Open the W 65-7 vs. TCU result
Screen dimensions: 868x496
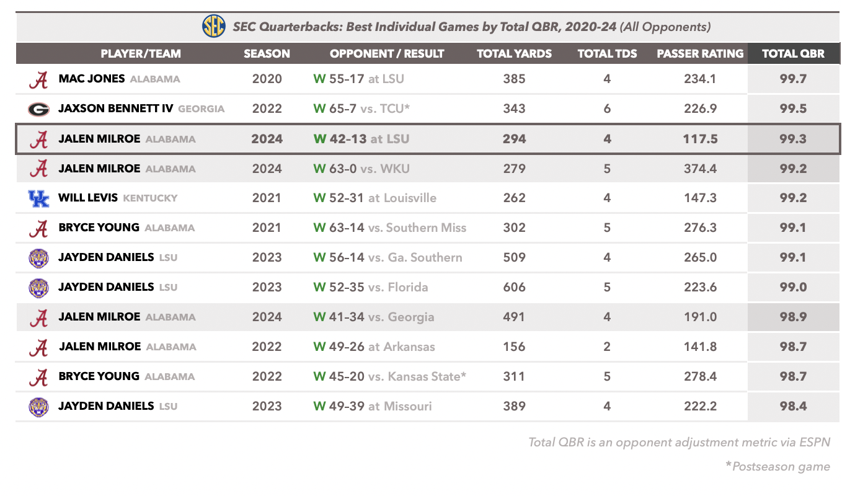click(x=363, y=109)
